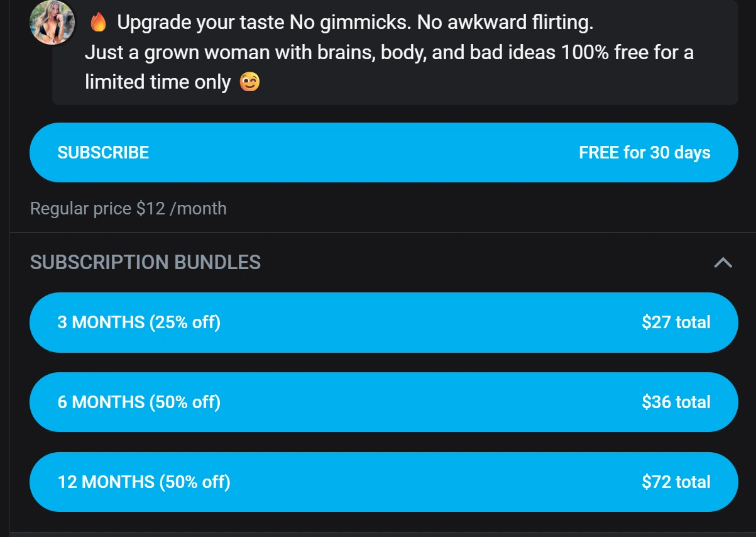Click the winking emoji after 'limited time only'
Screen dimensions: 756x537
tap(249, 82)
